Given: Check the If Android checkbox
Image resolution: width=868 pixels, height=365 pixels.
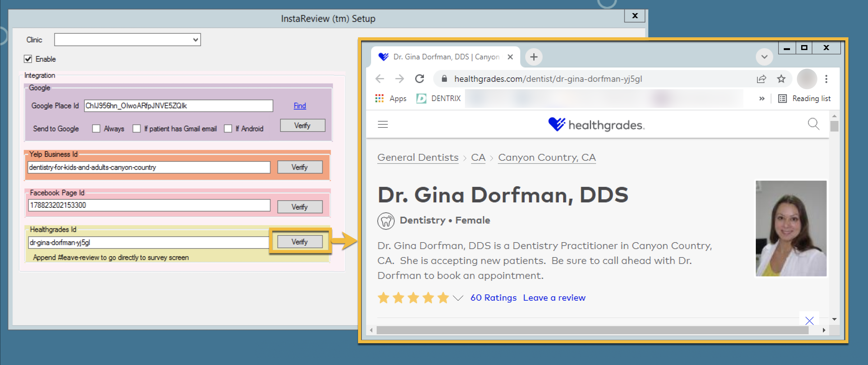Looking at the screenshot, I should point(228,129).
